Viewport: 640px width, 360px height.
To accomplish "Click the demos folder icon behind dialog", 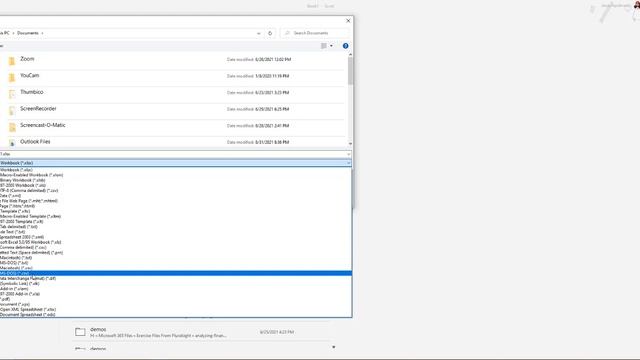I will pos(80,332).
